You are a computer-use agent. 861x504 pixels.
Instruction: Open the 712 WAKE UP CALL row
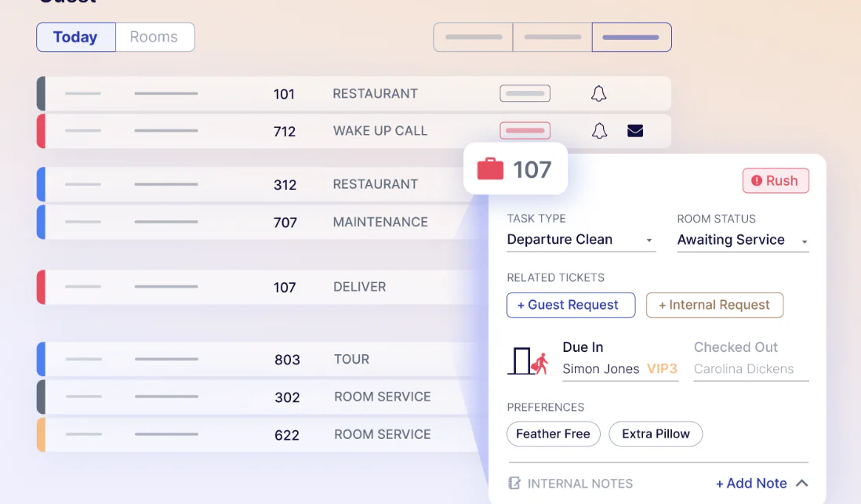[354, 131]
